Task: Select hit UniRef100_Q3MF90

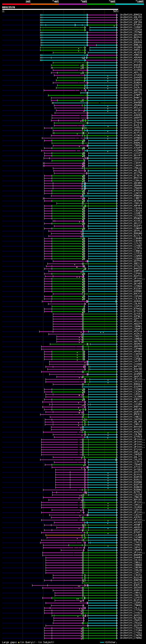Action: tap(131, 271)
